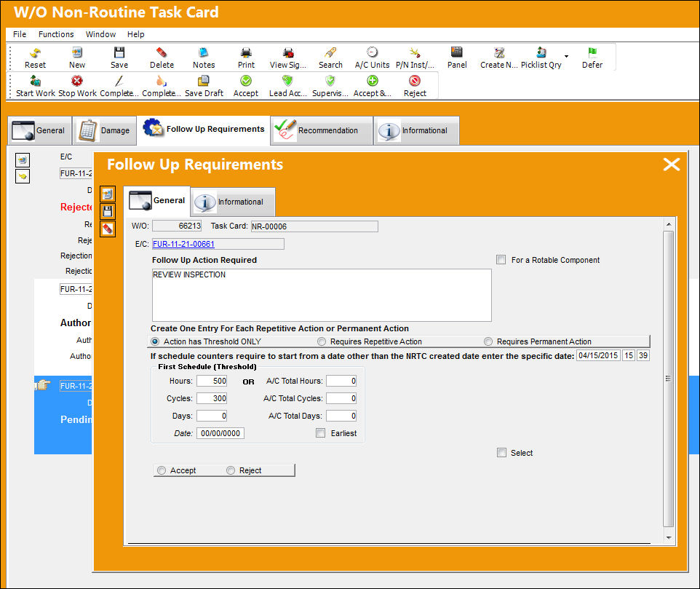Open Informational tab in Follow Up dialog
This screenshot has height=589, width=700.
pos(233,202)
